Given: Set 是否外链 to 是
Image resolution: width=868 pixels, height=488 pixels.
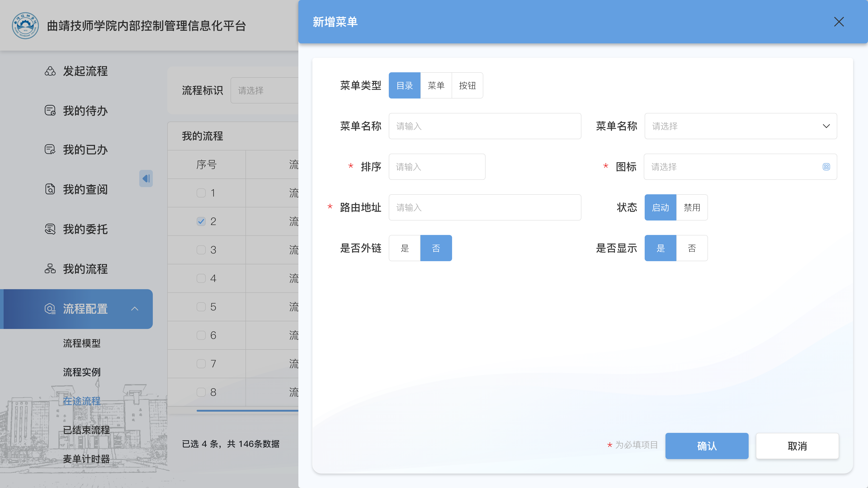Looking at the screenshot, I should [405, 248].
